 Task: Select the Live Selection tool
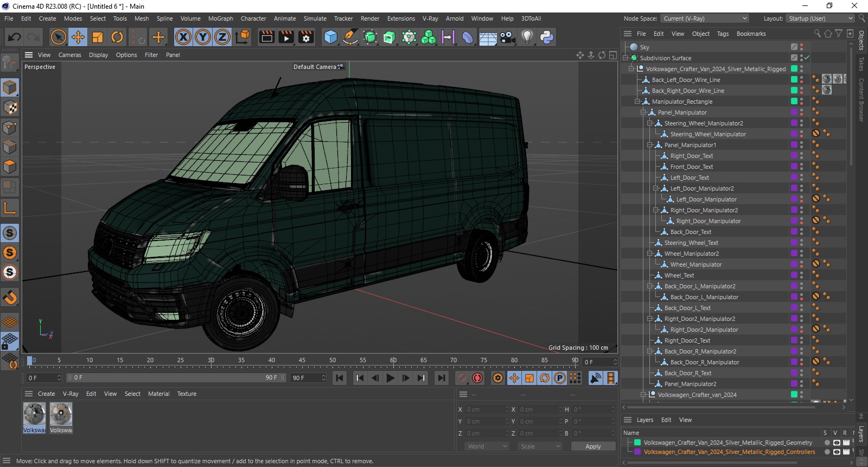click(58, 37)
